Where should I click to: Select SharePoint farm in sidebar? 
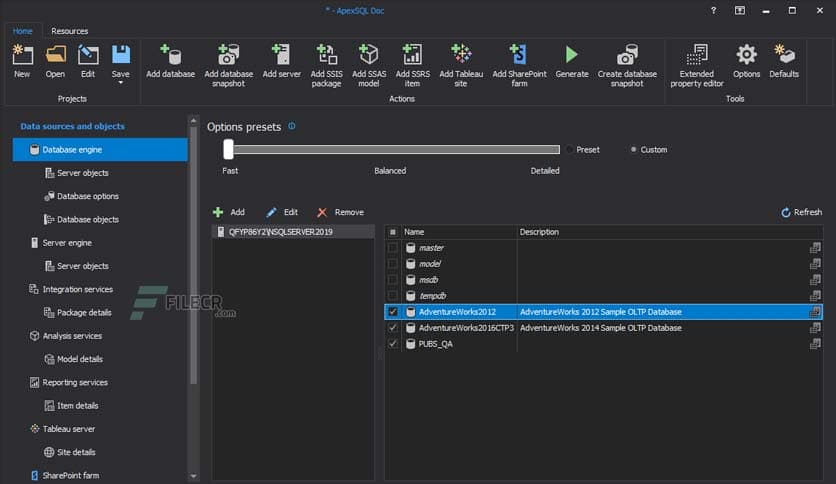(x=65, y=475)
